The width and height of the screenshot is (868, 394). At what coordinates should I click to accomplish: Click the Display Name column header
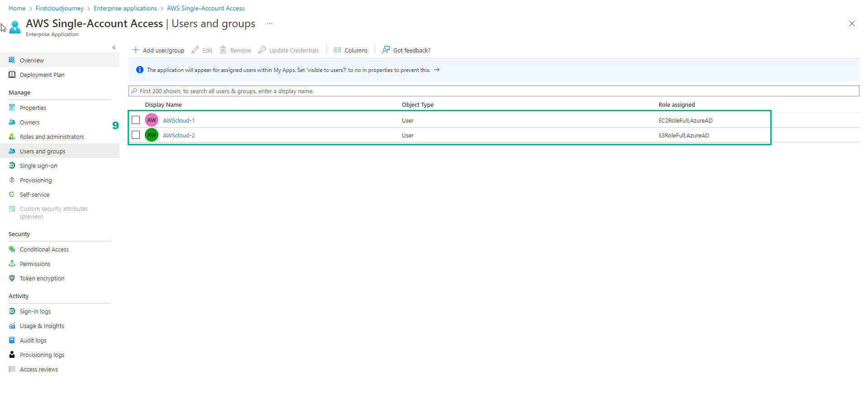tap(163, 104)
